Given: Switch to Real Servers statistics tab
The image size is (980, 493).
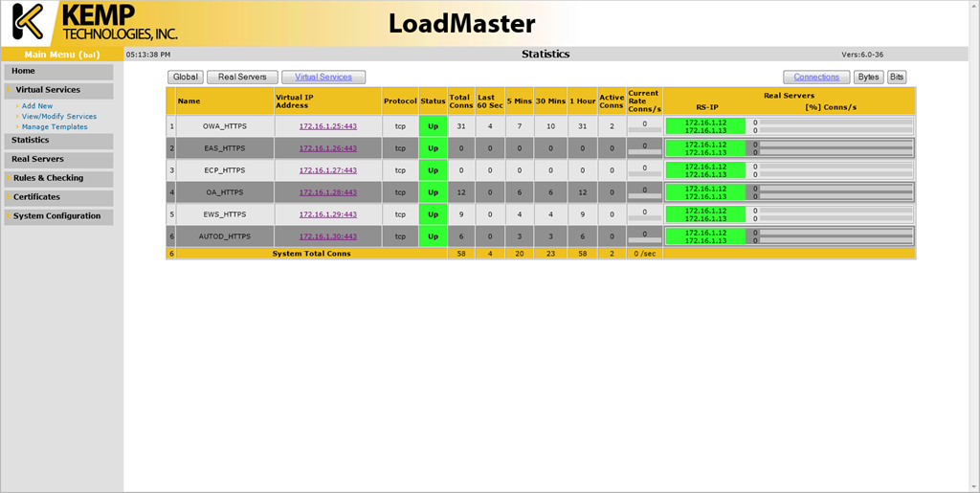Looking at the screenshot, I should (242, 77).
